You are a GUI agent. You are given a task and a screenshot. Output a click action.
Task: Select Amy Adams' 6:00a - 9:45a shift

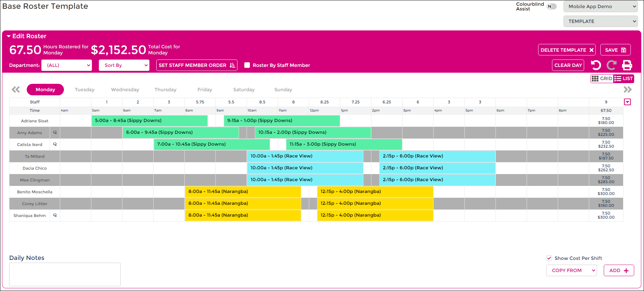click(181, 132)
